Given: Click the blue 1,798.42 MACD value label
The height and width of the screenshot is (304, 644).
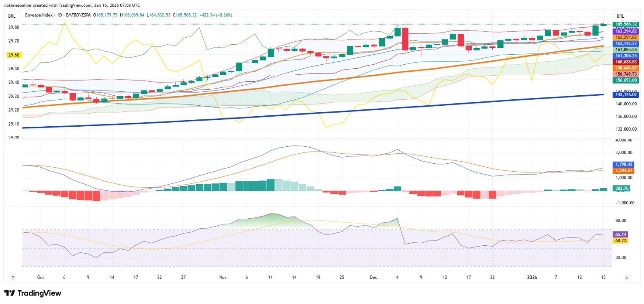Looking at the screenshot, I should coord(624,164).
